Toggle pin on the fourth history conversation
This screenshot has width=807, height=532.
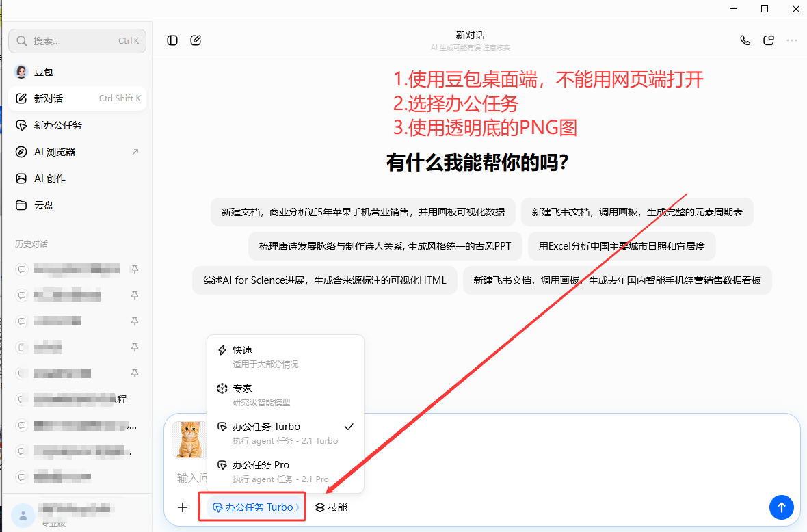(134, 347)
